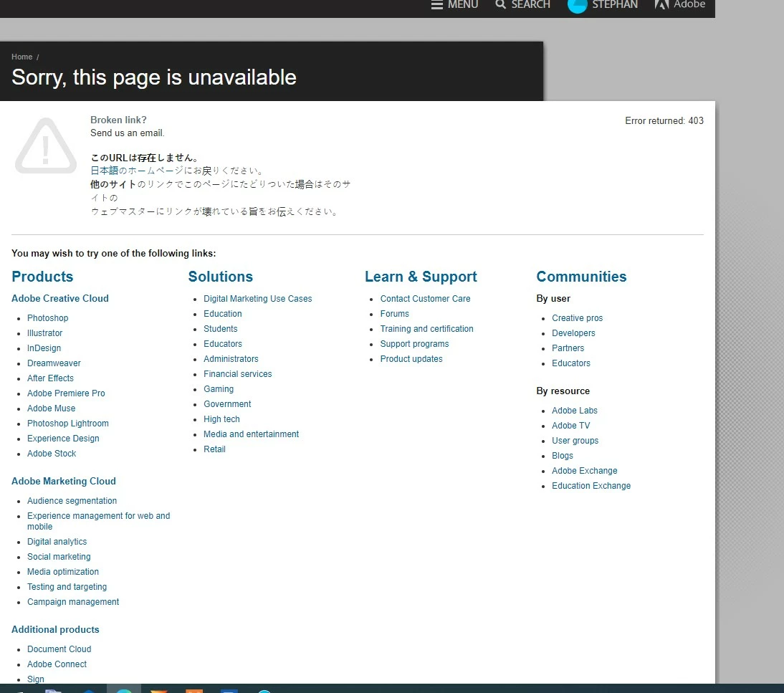Screen dimensions: 784x693
Task: Open Creative pros community link
Action: [x=577, y=318]
